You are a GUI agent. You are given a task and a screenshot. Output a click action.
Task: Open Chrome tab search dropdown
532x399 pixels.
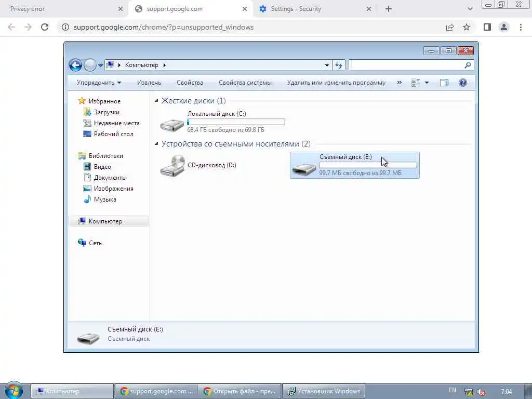point(470,9)
